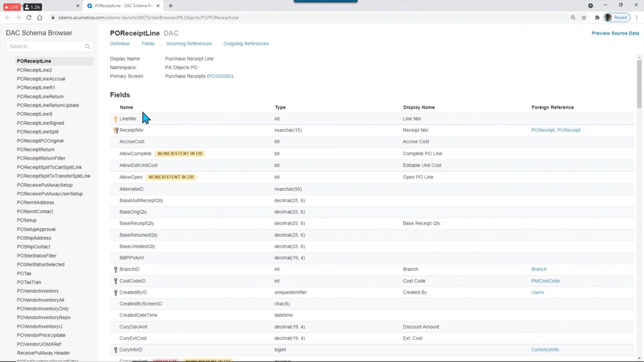Open Preview Source Data
Viewport: 644px width, 362px height.
615,33
